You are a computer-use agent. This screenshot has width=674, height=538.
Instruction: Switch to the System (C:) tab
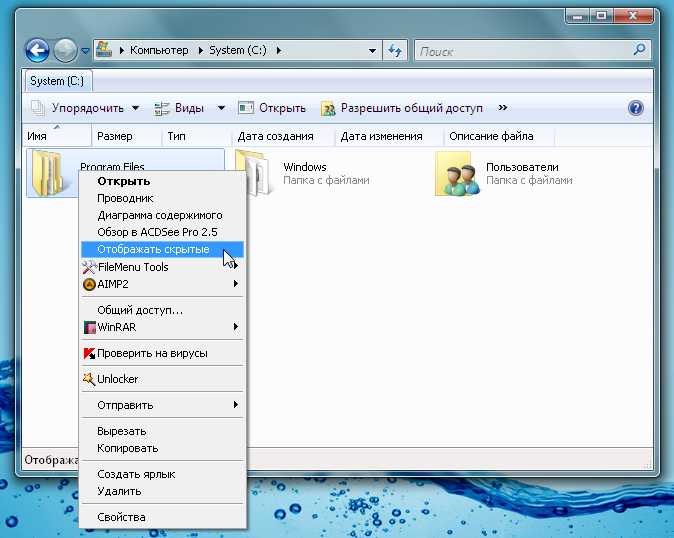(x=57, y=81)
